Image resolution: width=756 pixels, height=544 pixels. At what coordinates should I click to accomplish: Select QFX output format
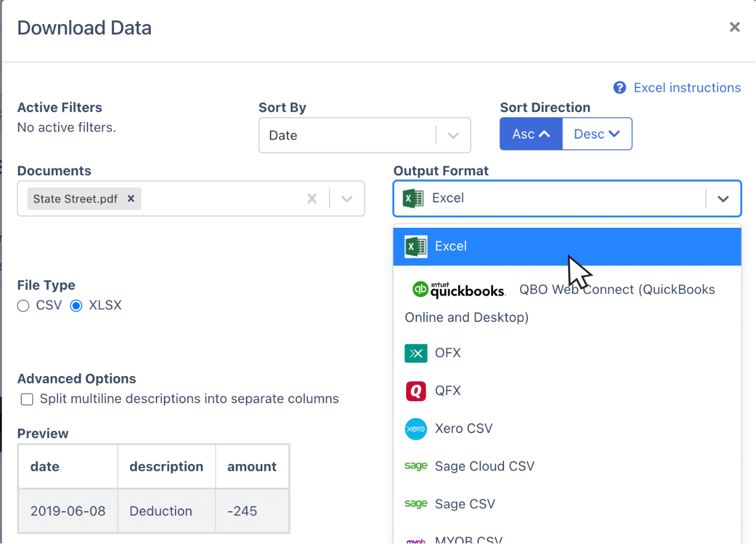(x=567, y=390)
